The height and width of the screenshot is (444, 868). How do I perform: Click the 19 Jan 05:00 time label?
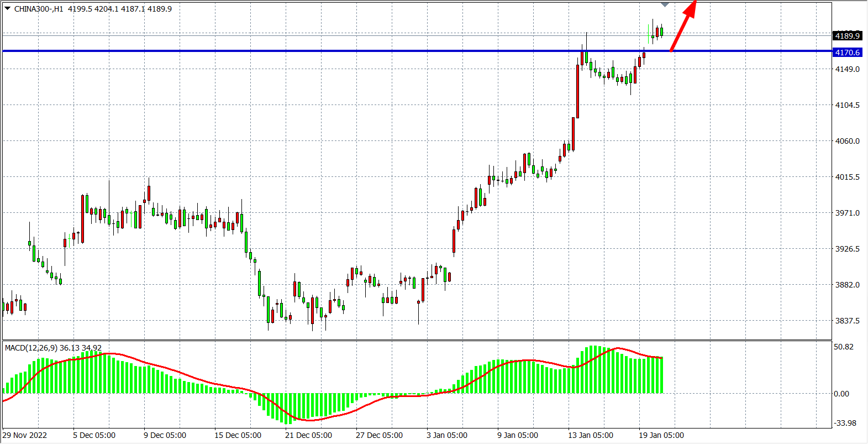(x=661, y=435)
